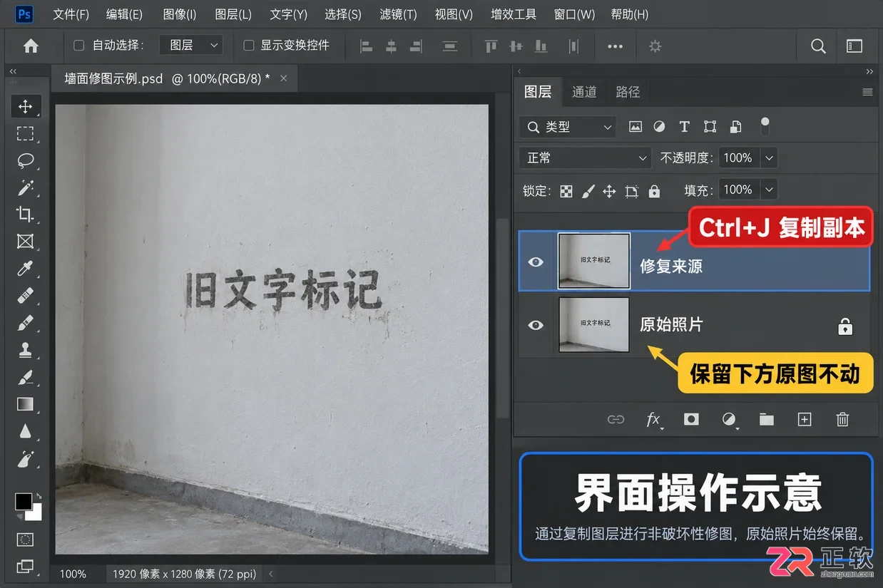Open the 正常 blend mode dropdown
Screen dimensions: 883x588
tap(586, 158)
